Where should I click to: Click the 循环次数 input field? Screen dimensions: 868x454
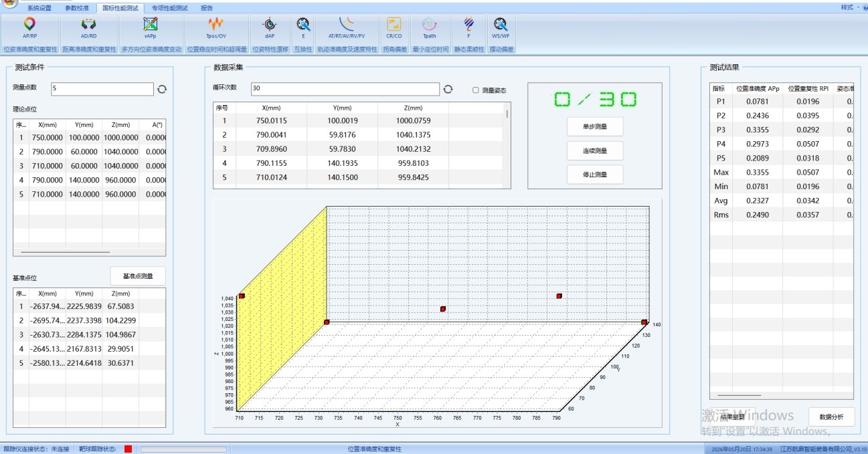tap(345, 89)
